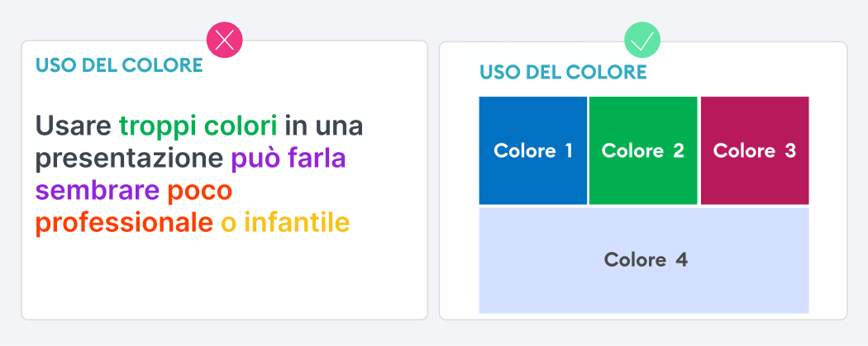Click the pink X icon

(x=224, y=40)
